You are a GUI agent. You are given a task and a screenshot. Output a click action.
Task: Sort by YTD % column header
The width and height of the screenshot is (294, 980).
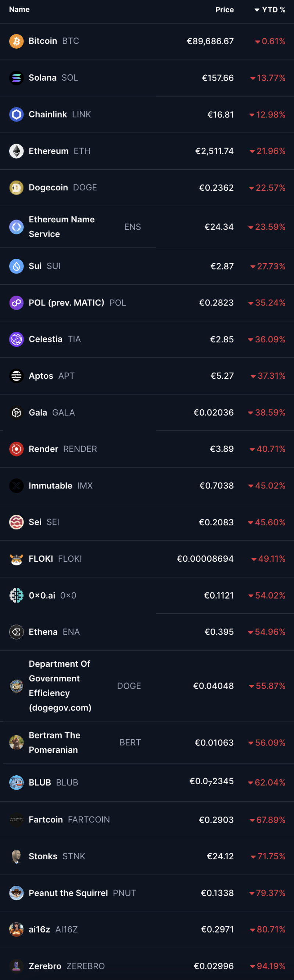pos(273,10)
